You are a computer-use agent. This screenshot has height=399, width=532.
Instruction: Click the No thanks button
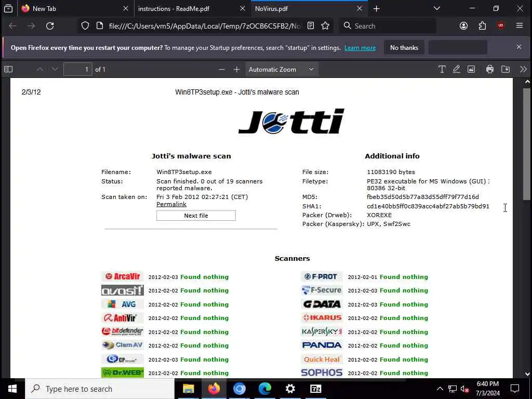pos(404,48)
